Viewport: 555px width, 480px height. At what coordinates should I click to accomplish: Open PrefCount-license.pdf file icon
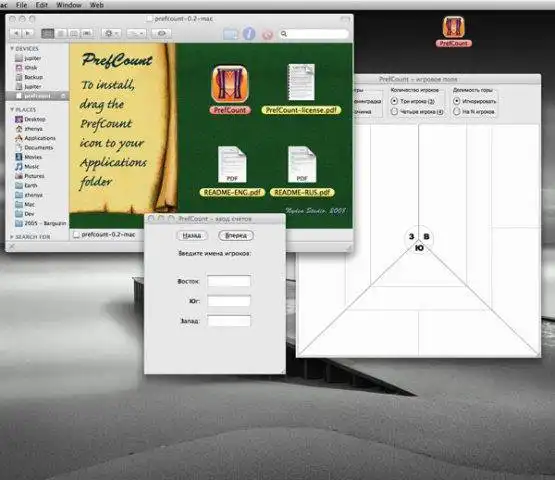[x=301, y=82]
